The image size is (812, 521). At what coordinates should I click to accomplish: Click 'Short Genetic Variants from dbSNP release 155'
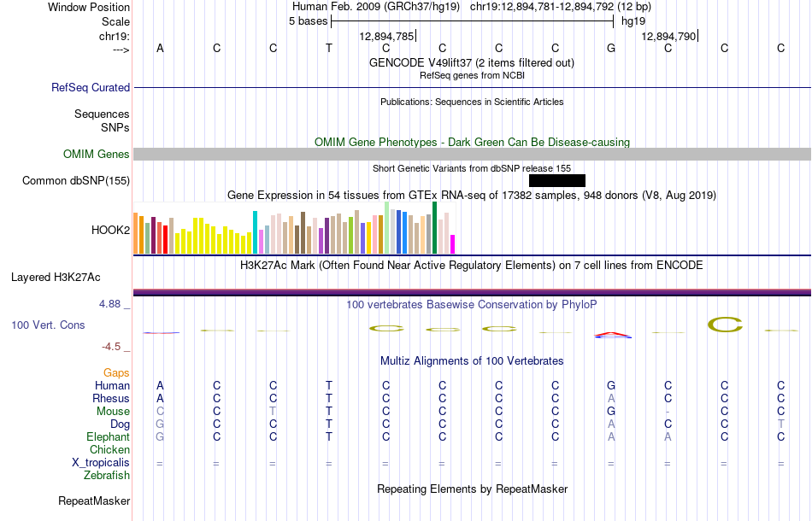[x=472, y=168]
